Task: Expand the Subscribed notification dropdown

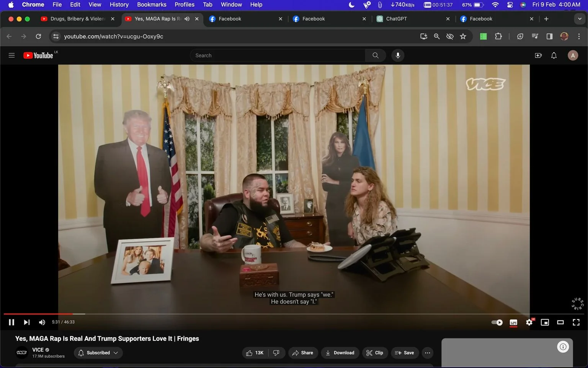Action: [x=98, y=353]
